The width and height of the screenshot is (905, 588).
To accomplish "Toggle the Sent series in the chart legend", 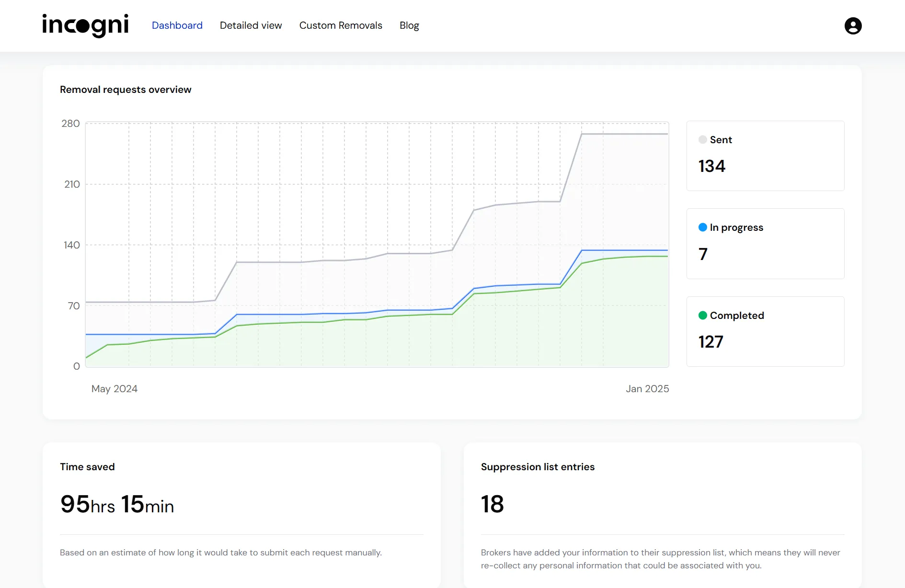I will (x=702, y=139).
